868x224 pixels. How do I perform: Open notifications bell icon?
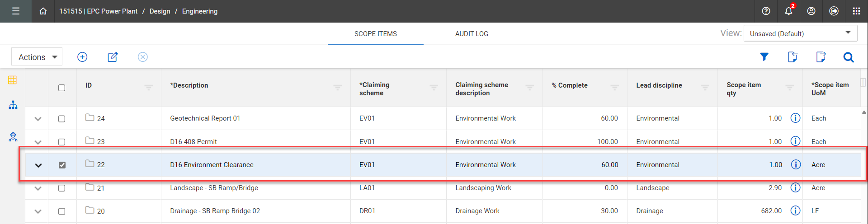click(x=788, y=11)
